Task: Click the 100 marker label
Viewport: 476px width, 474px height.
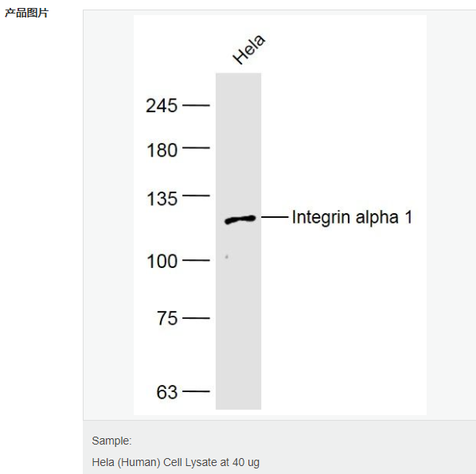Action: click(x=162, y=261)
